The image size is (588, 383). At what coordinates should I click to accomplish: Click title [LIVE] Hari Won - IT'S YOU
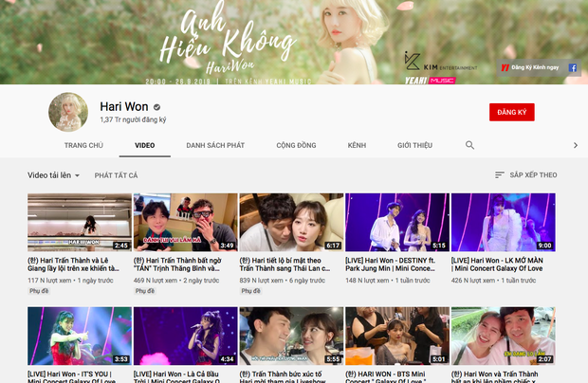point(72,376)
